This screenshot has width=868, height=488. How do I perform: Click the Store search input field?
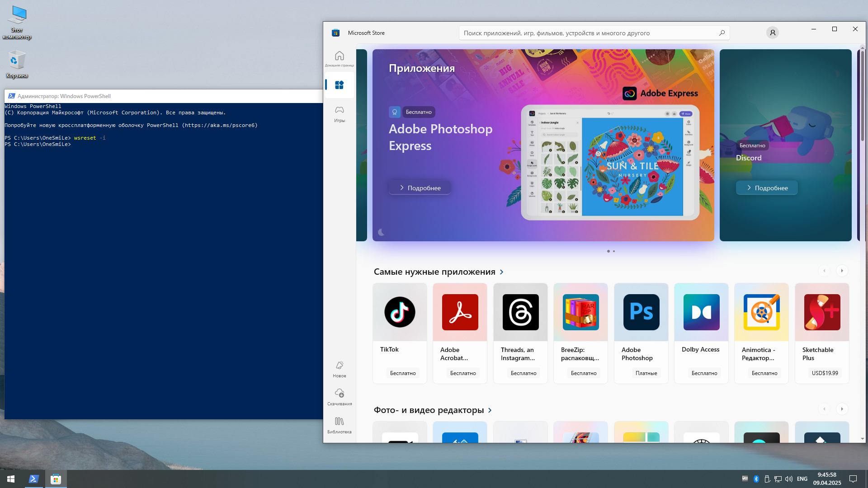[588, 33]
